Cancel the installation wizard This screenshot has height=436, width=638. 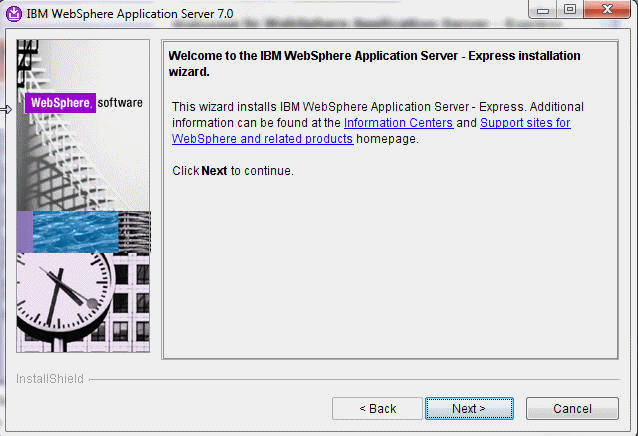pos(572,408)
